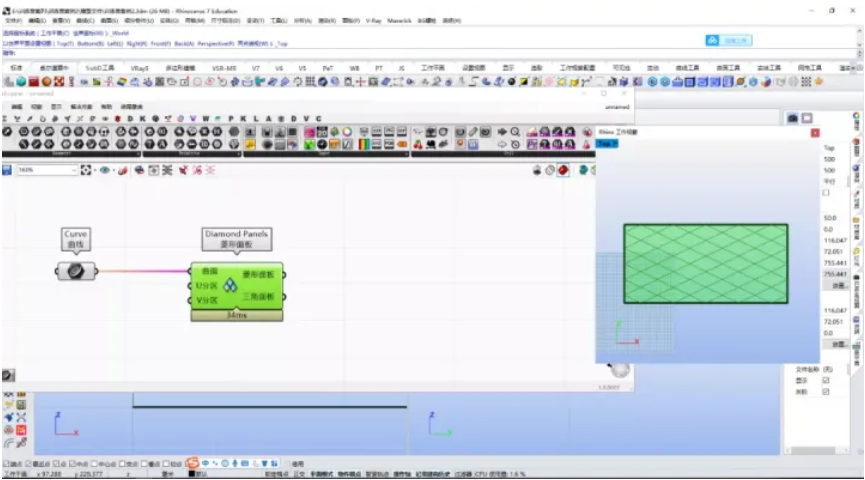Expand the Diamond Panels output on component
The width and height of the screenshot is (865, 480).
click(281, 273)
